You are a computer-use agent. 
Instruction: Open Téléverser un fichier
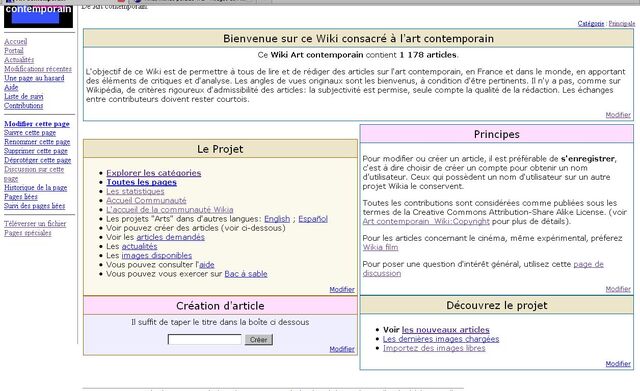click(35, 224)
